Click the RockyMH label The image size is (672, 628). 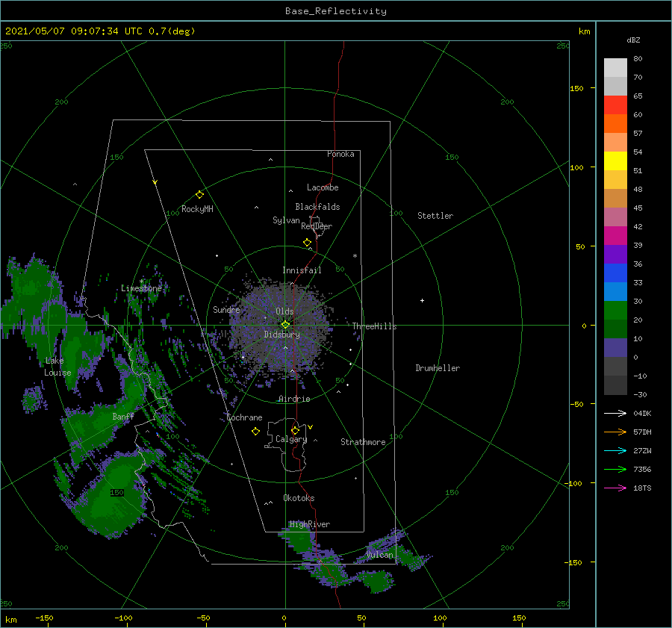197,209
